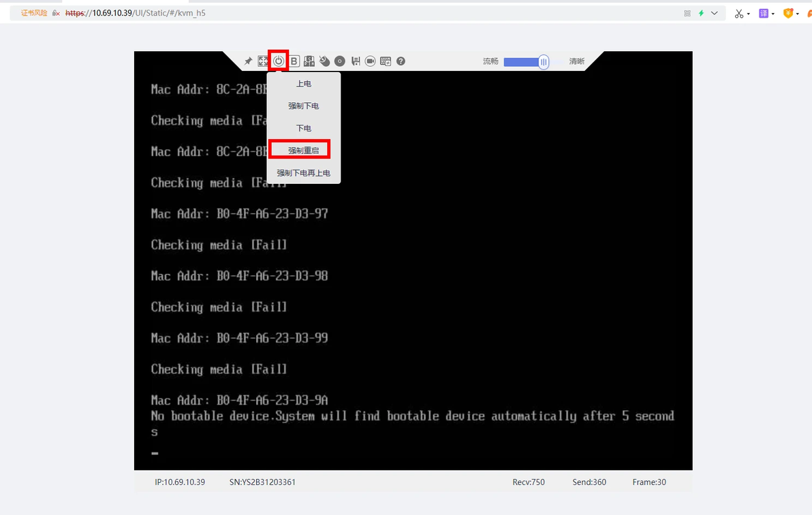Open the keyboard shortcut combination icon
Image resolution: width=812 pixels, height=515 pixels.
309,61
